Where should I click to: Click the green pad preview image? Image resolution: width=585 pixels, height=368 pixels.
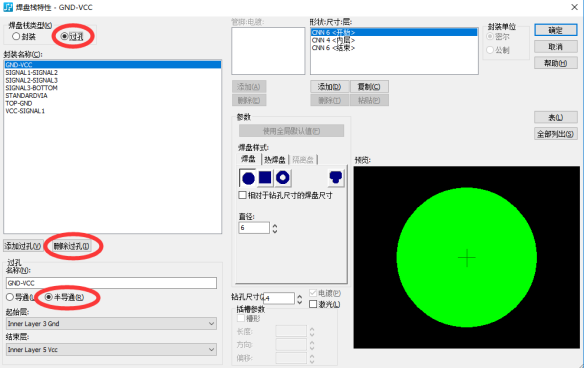[466, 257]
